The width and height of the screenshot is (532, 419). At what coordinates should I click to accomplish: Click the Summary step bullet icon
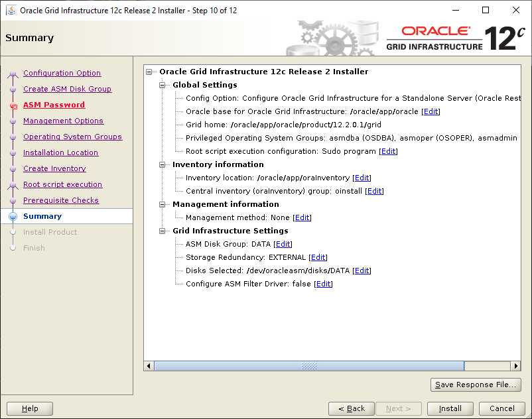coord(13,216)
